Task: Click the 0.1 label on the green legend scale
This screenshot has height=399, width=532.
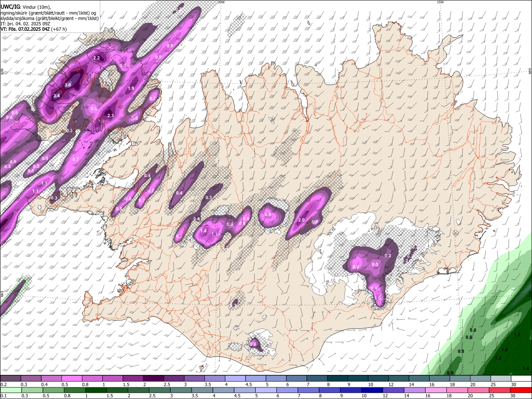Action: pos(3,396)
